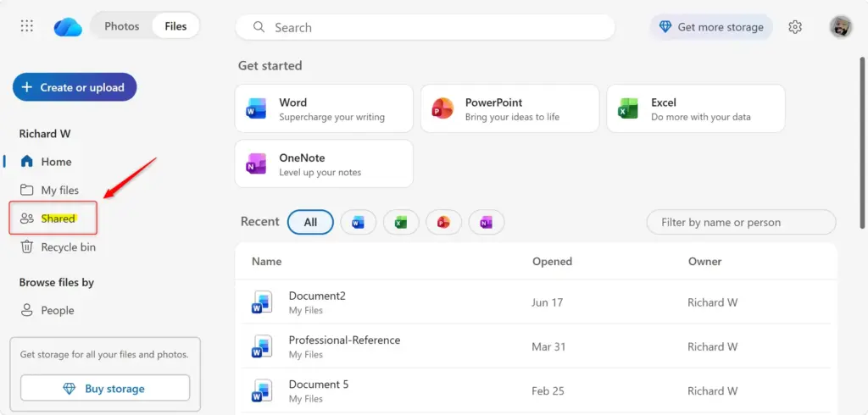Click the vertical page scrollbar

861,141
